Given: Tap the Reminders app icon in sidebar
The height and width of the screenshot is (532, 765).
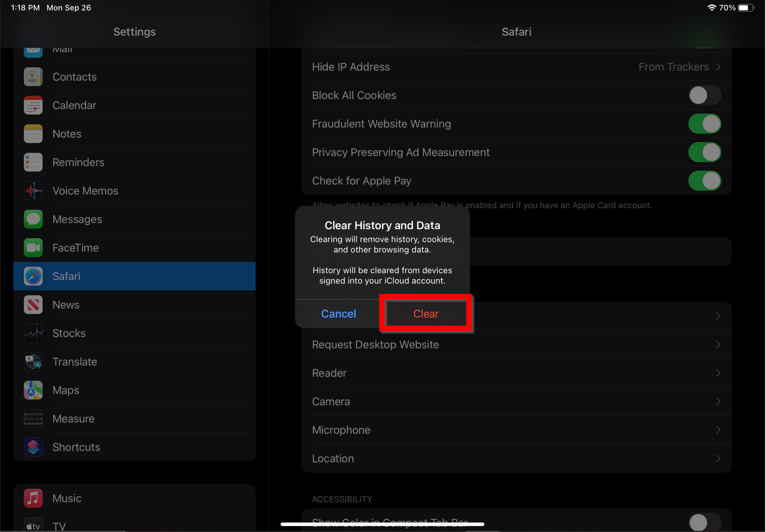Looking at the screenshot, I should coord(33,163).
